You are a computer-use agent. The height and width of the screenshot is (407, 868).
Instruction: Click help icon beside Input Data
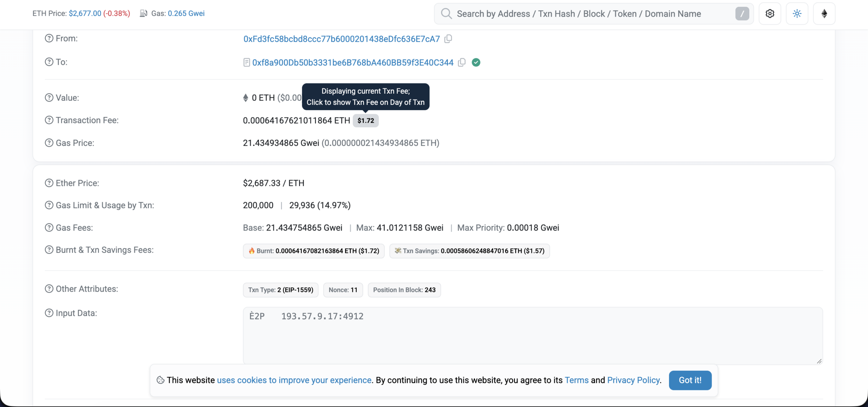pyautogui.click(x=49, y=313)
